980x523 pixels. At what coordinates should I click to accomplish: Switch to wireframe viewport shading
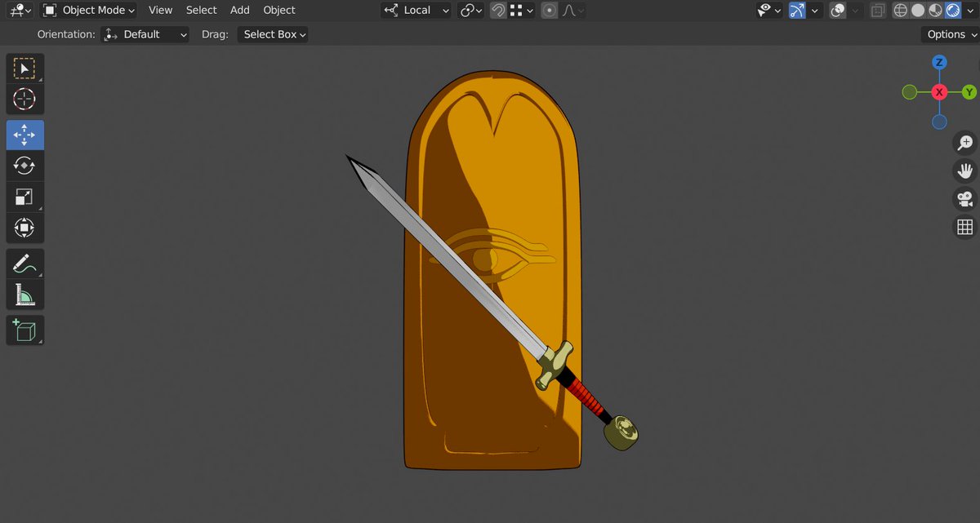pos(901,11)
